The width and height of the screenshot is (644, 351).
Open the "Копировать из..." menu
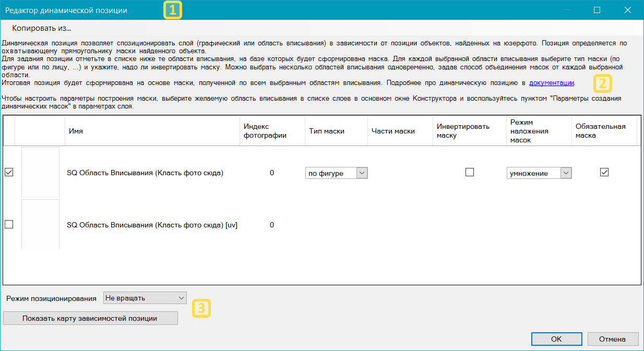point(41,28)
